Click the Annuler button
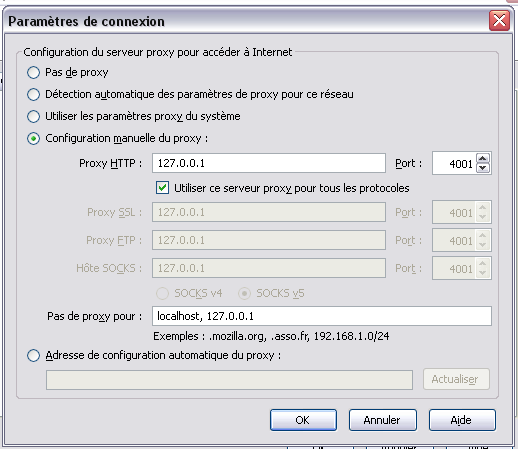Viewport: 518px width, 449px height. (x=382, y=420)
